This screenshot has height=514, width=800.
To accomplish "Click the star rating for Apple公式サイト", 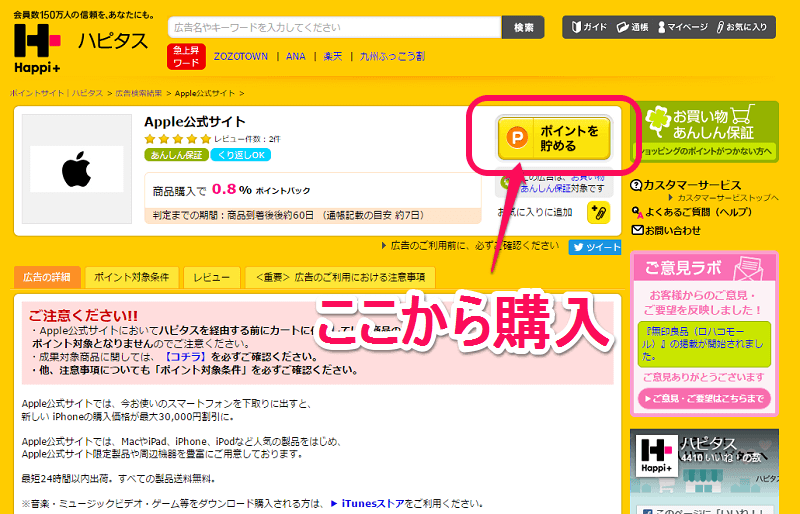I will point(178,139).
